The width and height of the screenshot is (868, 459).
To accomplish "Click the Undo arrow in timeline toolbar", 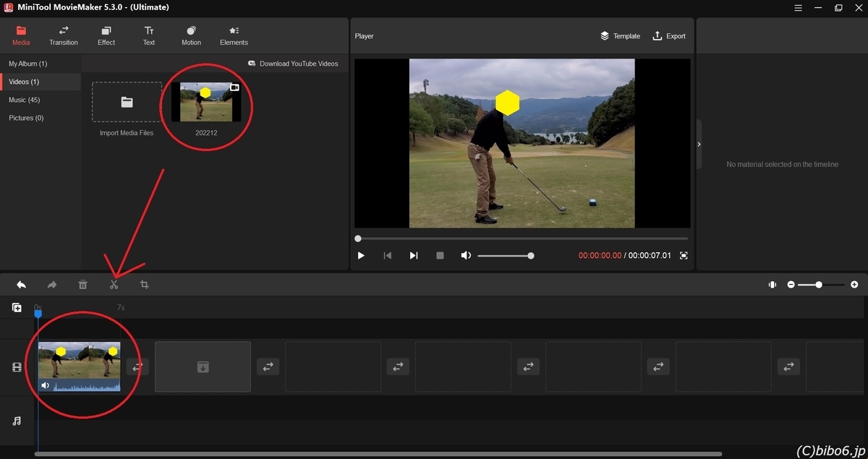I will coord(22,285).
